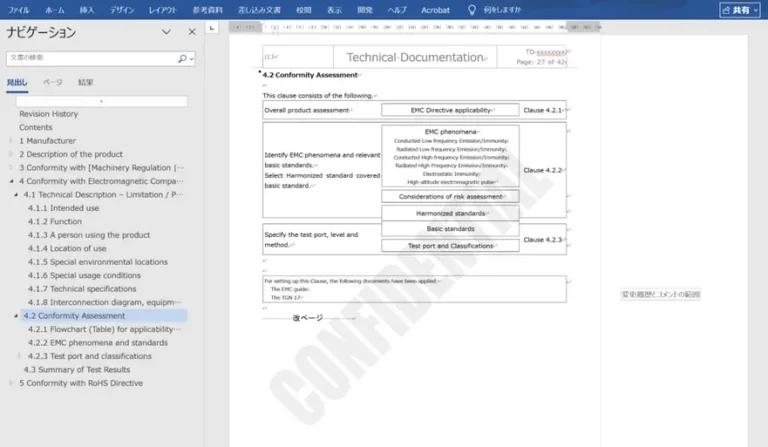Open the 参考資料 ribbon tab

point(207,10)
